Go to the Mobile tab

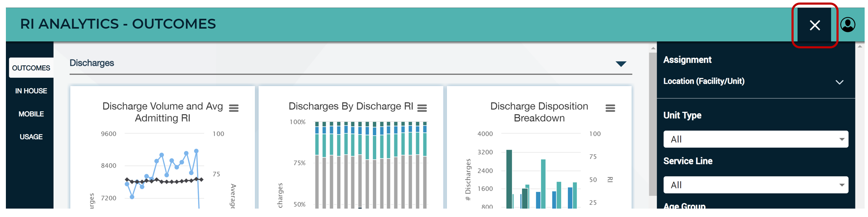point(31,114)
